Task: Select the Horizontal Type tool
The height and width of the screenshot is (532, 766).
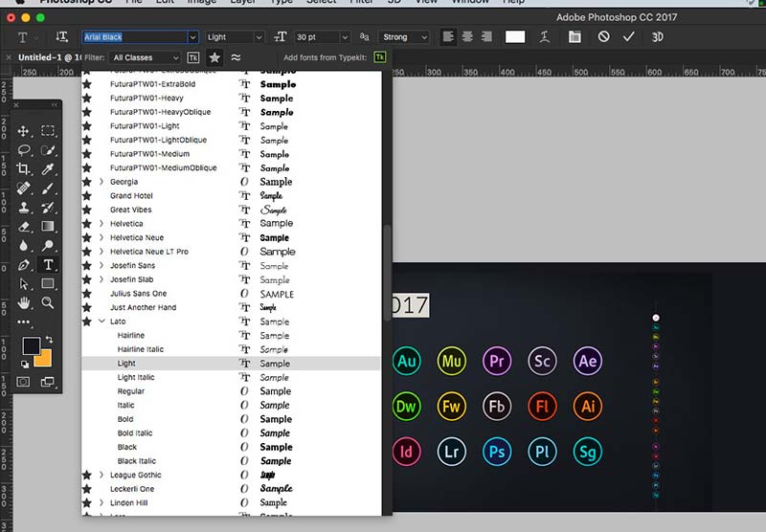Action: click(x=48, y=264)
